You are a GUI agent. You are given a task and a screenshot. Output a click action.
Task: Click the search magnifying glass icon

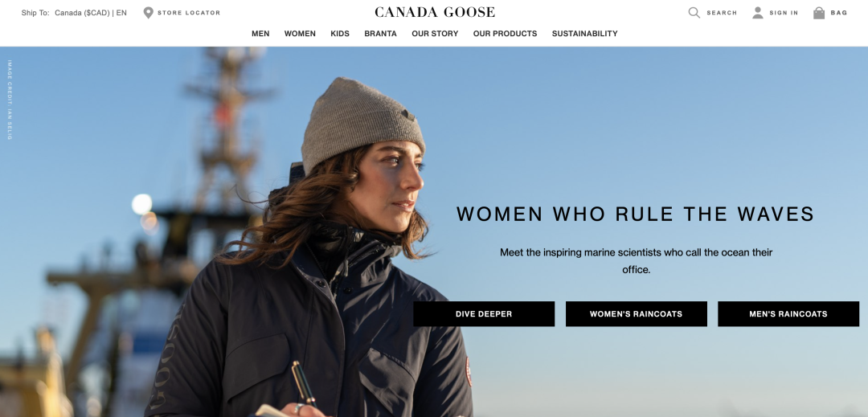[x=694, y=13]
